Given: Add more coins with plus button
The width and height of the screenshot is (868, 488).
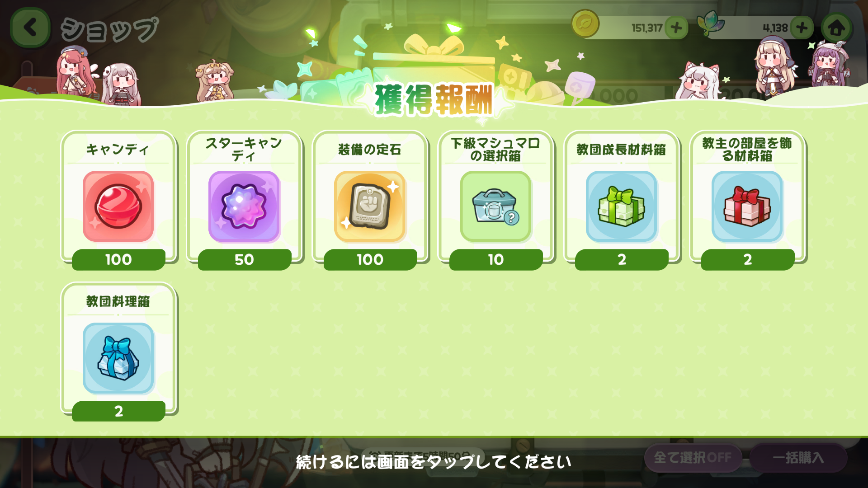Looking at the screenshot, I should [676, 28].
